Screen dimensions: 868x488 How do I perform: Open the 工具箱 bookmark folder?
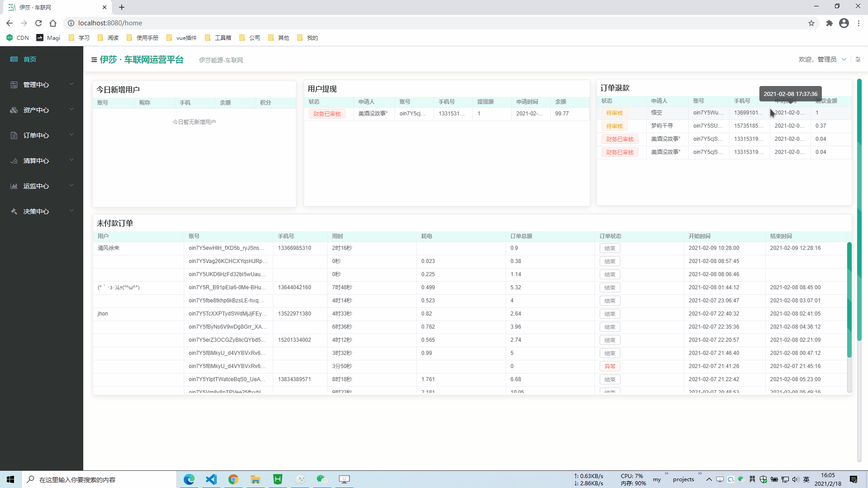218,38
